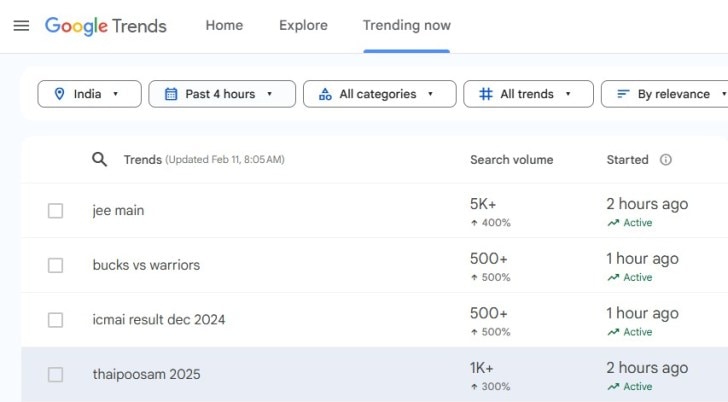Switch to the Explore tab
Viewport: 728px width, 402px height.
point(303,26)
